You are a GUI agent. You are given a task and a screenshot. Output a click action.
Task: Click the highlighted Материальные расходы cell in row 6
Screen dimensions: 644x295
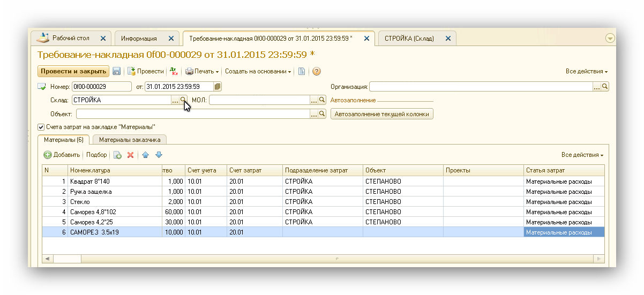pos(565,232)
